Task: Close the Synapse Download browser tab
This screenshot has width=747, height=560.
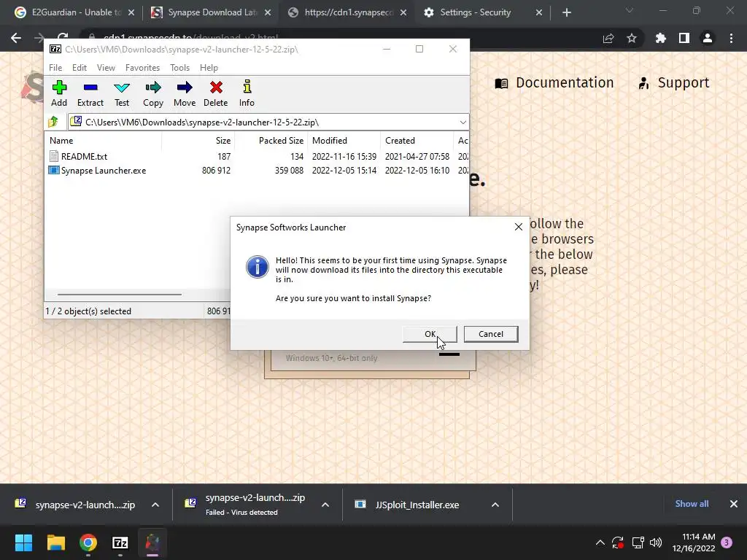Action: [x=268, y=12]
